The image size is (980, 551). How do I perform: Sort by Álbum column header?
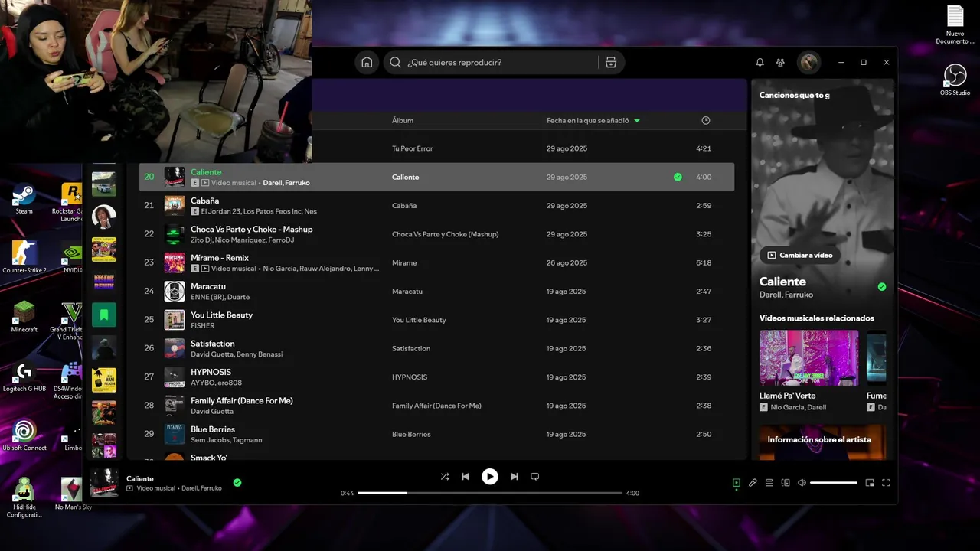coord(403,121)
